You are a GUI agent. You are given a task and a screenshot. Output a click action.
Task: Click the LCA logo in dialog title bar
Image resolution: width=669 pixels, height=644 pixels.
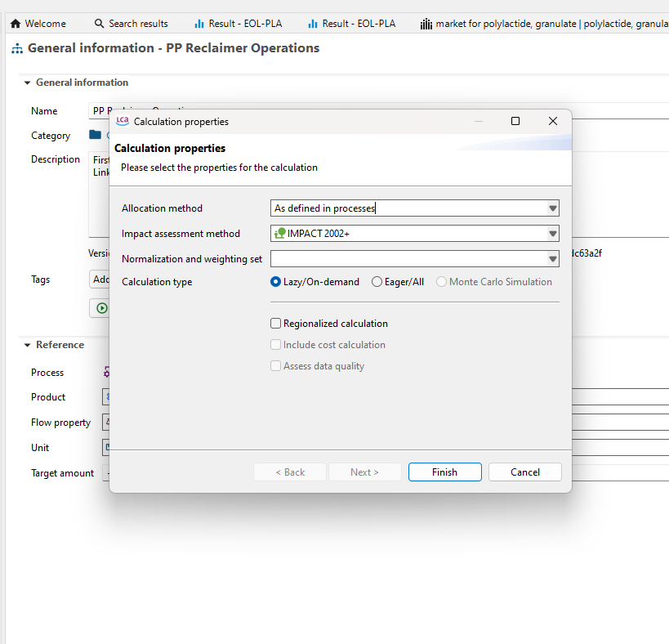[123, 121]
